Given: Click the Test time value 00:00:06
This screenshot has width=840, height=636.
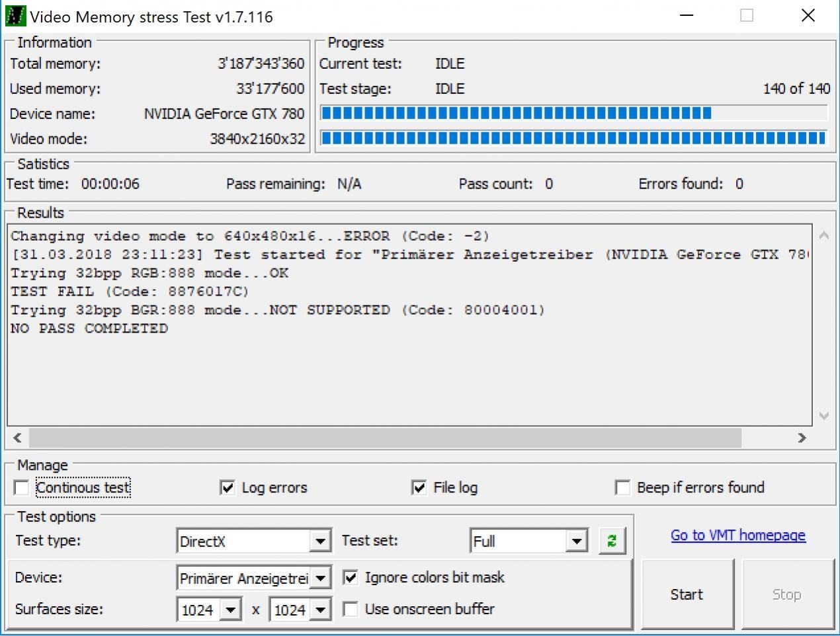Looking at the screenshot, I should pos(110,184).
